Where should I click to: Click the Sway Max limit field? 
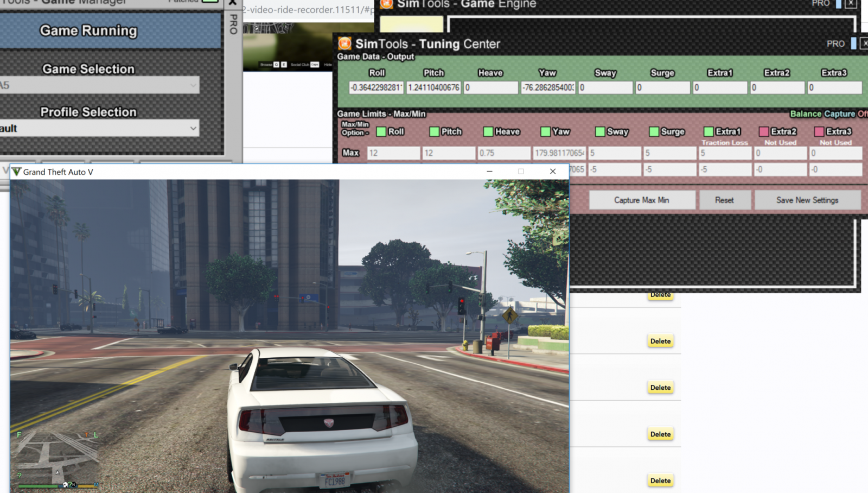615,153
